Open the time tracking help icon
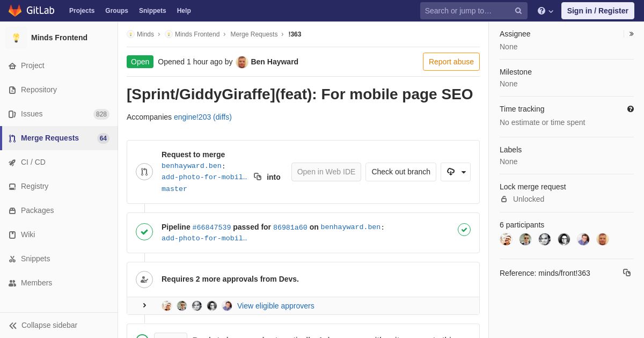This screenshot has width=644, height=338. click(630, 109)
